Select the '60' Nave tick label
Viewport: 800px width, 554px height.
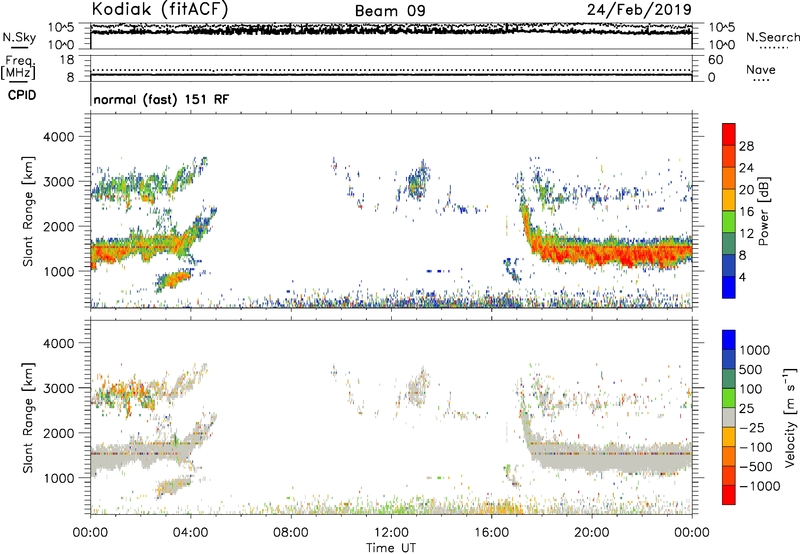(715, 60)
